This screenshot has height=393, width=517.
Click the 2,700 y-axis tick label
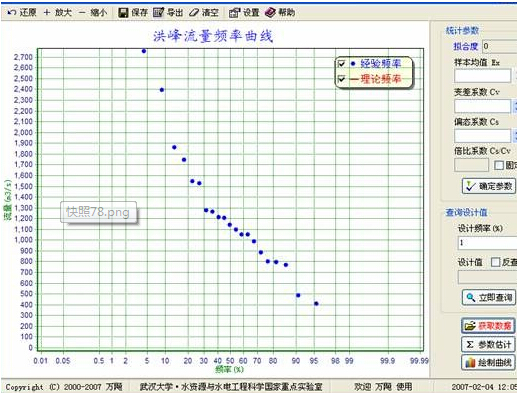coord(23,57)
